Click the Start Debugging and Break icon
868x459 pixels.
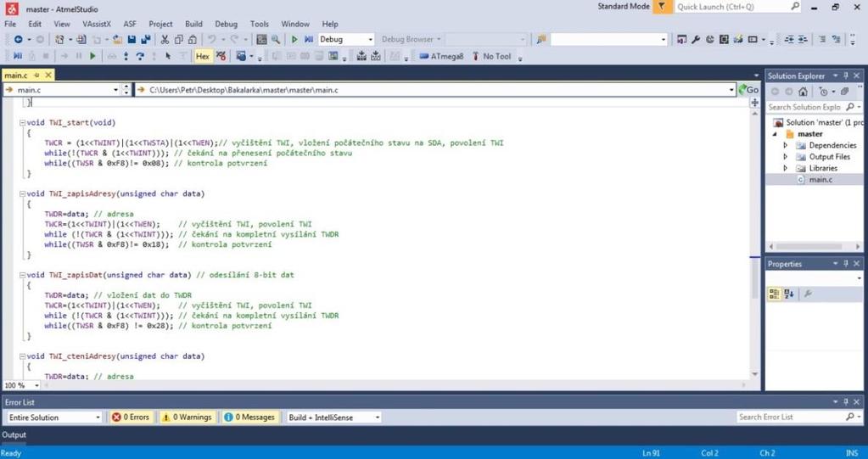coord(309,39)
